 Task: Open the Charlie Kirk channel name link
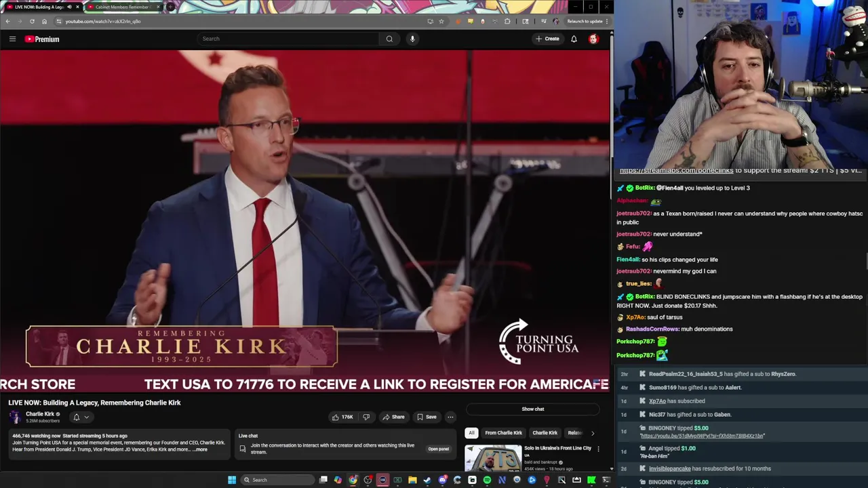pos(40,413)
